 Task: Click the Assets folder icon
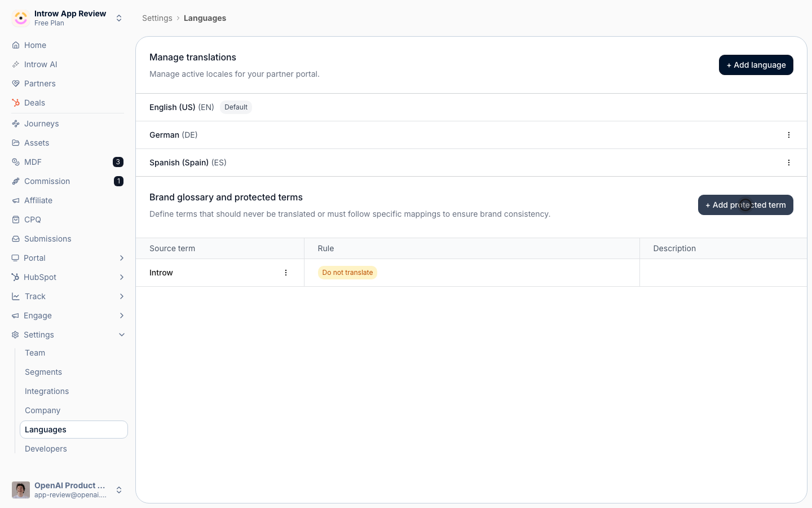click(x=16, y=143)
